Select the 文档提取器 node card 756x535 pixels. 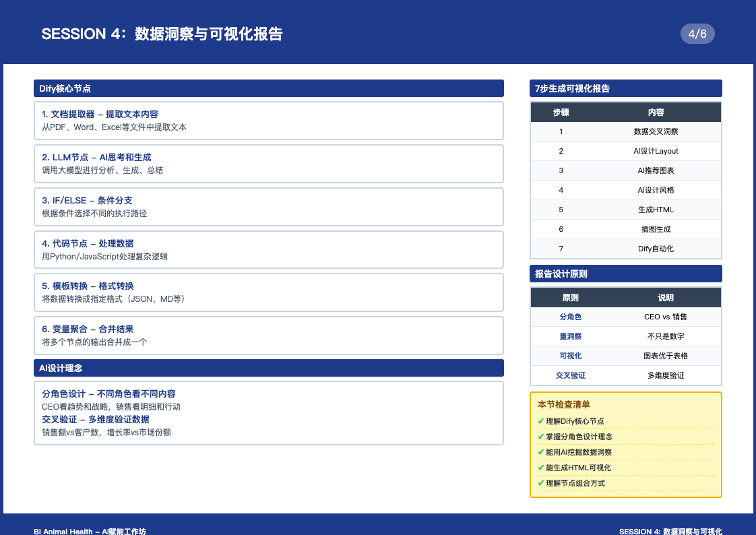268,121
